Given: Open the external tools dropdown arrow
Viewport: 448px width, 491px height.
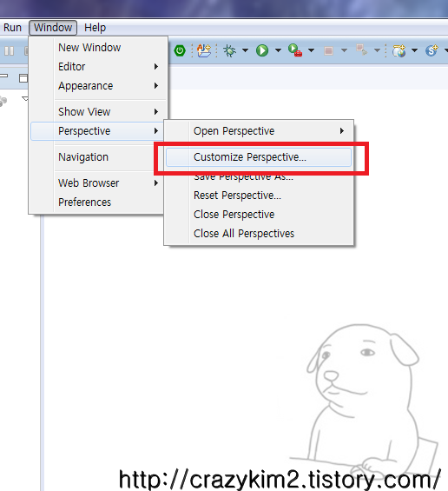Looking at the screenshot, I should pos(311,50).
